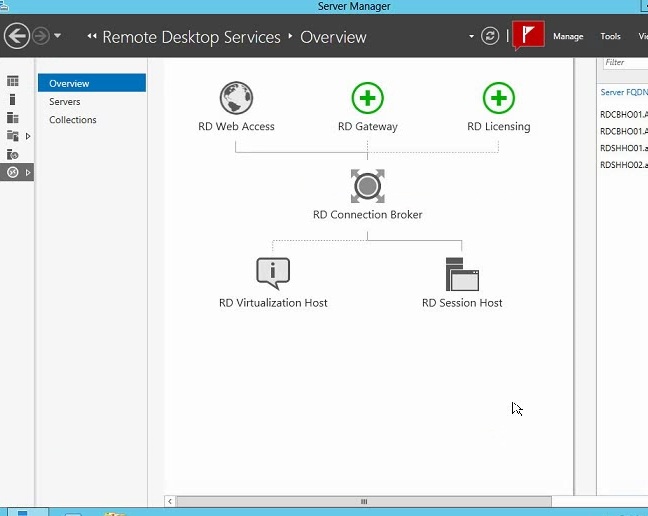The width and height of the screenshot is (648, 516).
Task: Sort by the Server FQDN column header
Action: pos(624,92)
